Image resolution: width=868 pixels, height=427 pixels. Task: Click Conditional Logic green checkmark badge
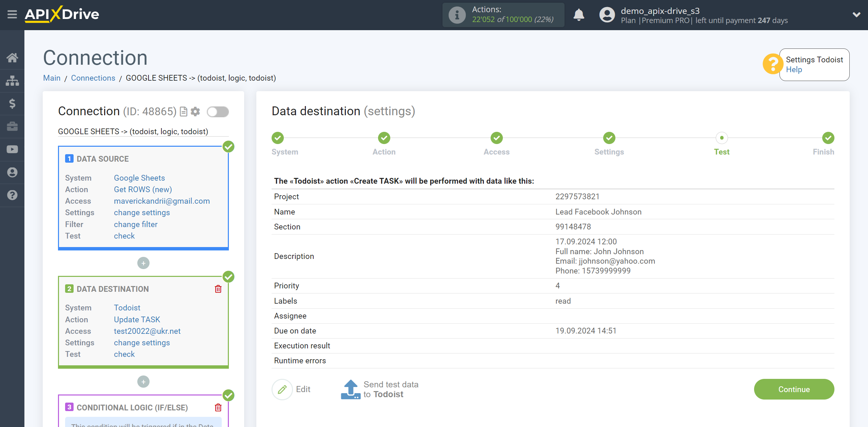click(229, 395)
